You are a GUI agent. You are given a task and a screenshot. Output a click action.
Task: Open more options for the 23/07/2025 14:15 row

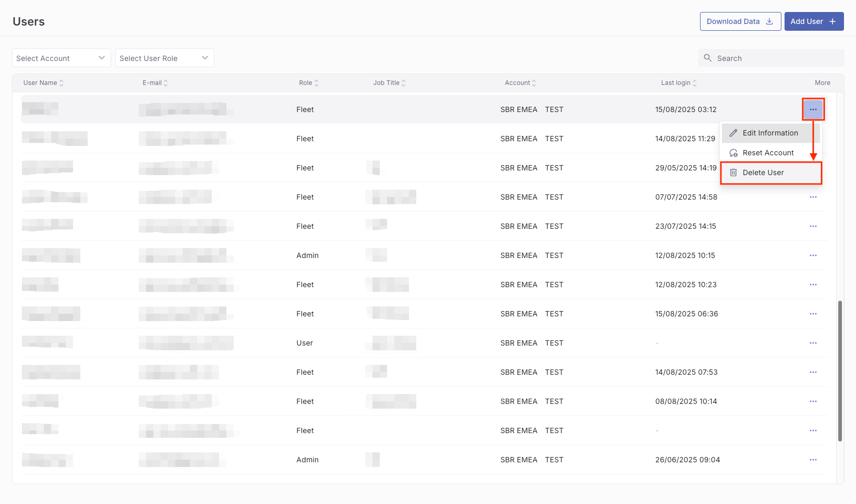tap(813, 226)
